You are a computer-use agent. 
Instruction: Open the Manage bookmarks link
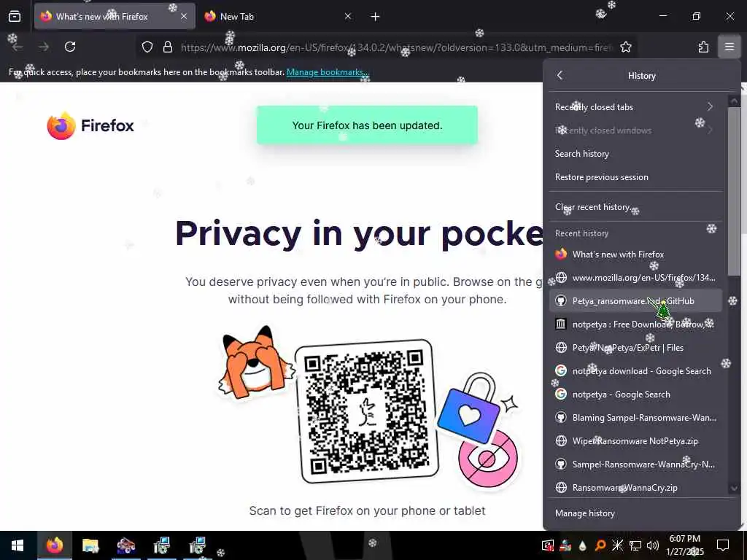pyautogui.click(x=328, y=72)
